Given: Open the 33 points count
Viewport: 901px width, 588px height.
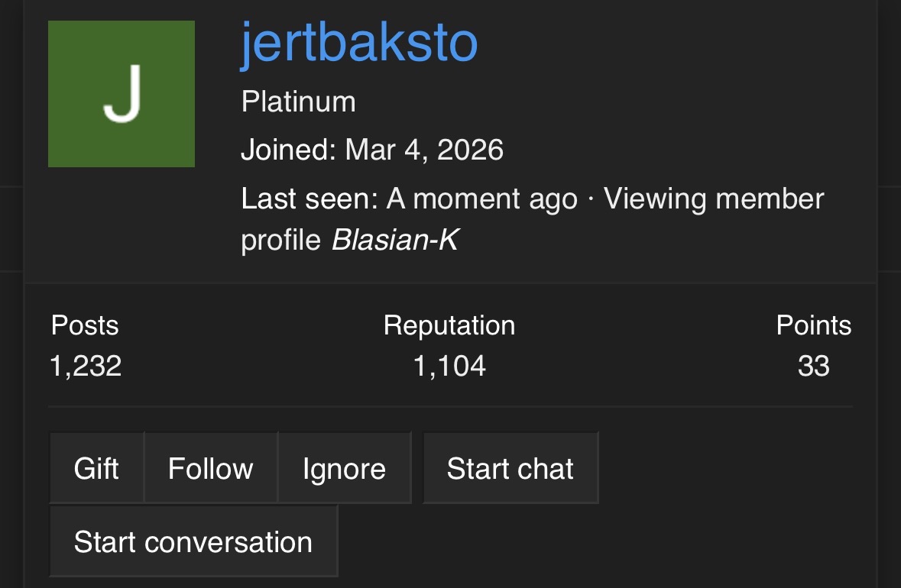Looking at the screenshot, I should pyautogui.click(x=814, y=366).
